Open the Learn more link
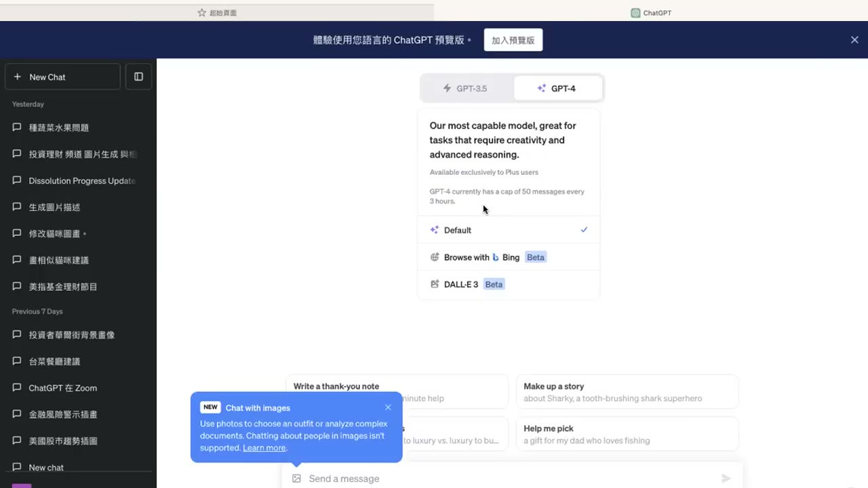This screenshot has width=868, height=488. (264, 448)
